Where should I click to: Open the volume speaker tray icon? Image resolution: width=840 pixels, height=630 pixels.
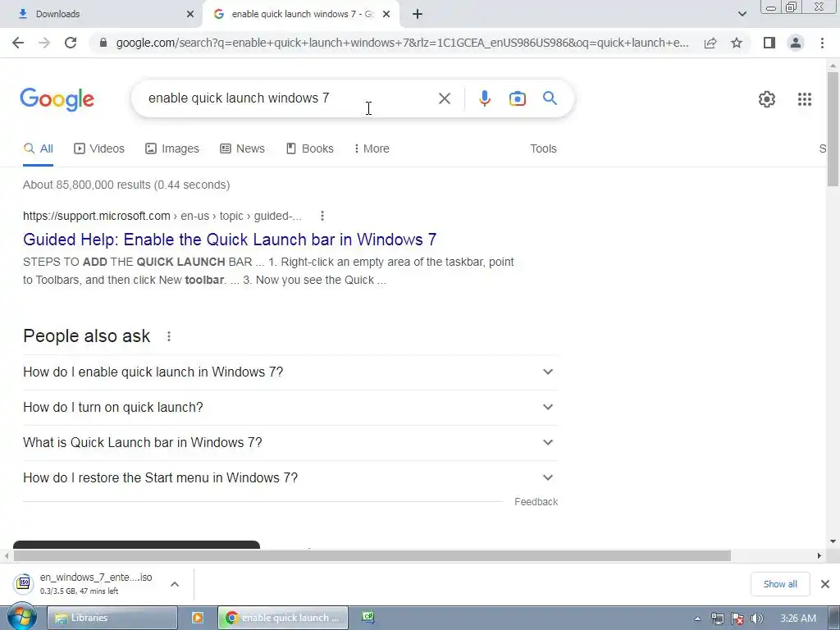[756, 619]
